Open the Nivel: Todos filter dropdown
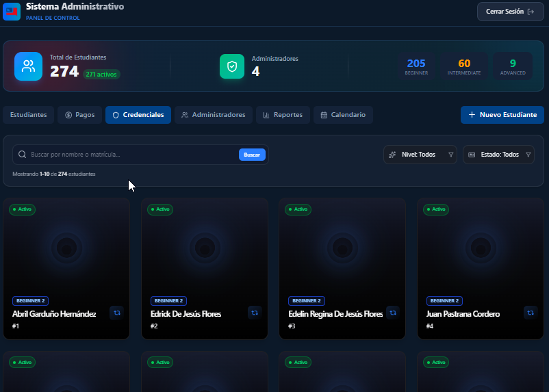549x392 pixels. (420, 155)
